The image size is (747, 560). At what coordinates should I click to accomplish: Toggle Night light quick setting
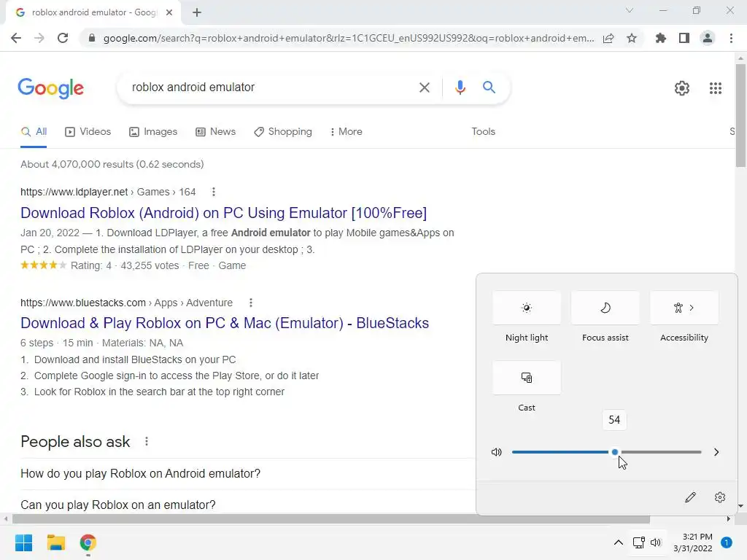coord(527,308)
